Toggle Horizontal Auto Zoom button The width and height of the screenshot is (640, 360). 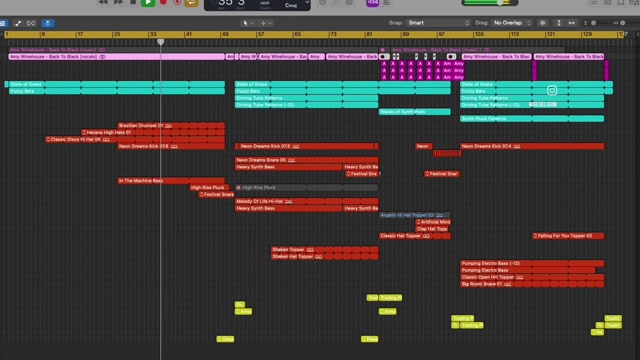point(571,23)
